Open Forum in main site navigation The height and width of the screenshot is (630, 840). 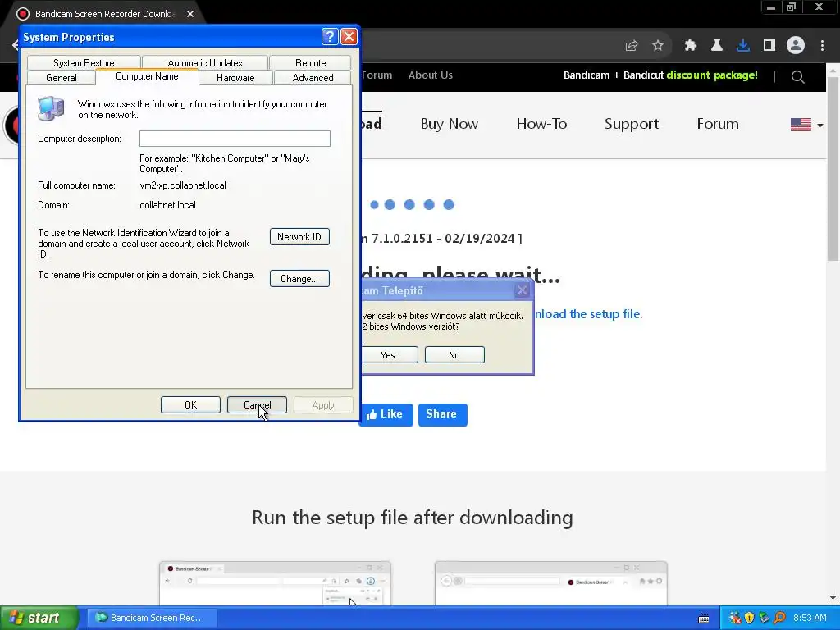click(717, 124)
